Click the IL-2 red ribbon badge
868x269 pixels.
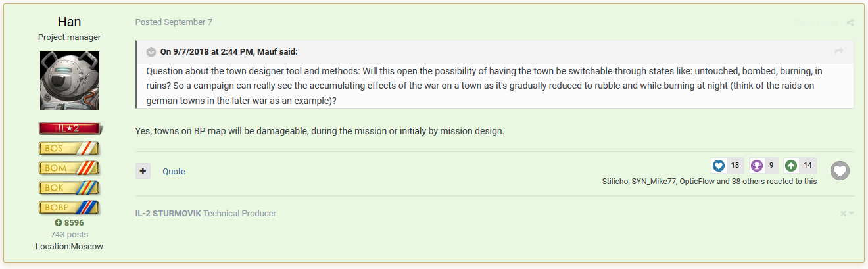coord(70,128)
